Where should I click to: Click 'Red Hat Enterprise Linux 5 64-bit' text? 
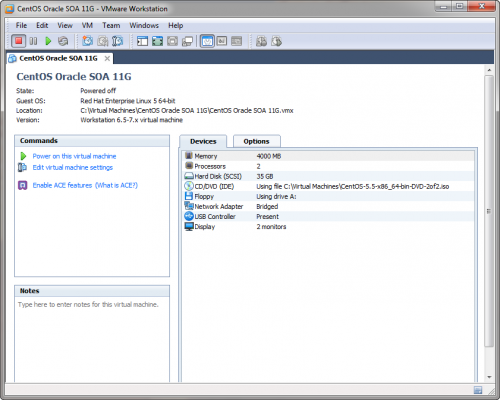pyautogui.click(x=128, y=101)
